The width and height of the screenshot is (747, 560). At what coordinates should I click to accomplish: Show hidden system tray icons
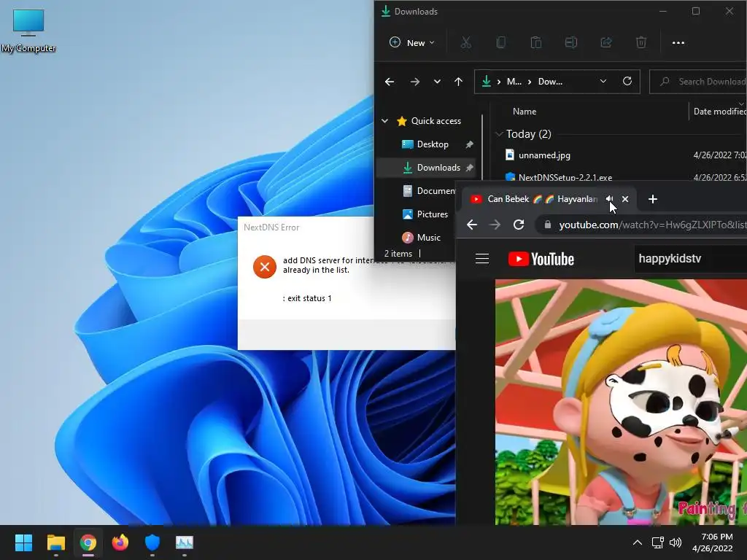coord(638,542)
